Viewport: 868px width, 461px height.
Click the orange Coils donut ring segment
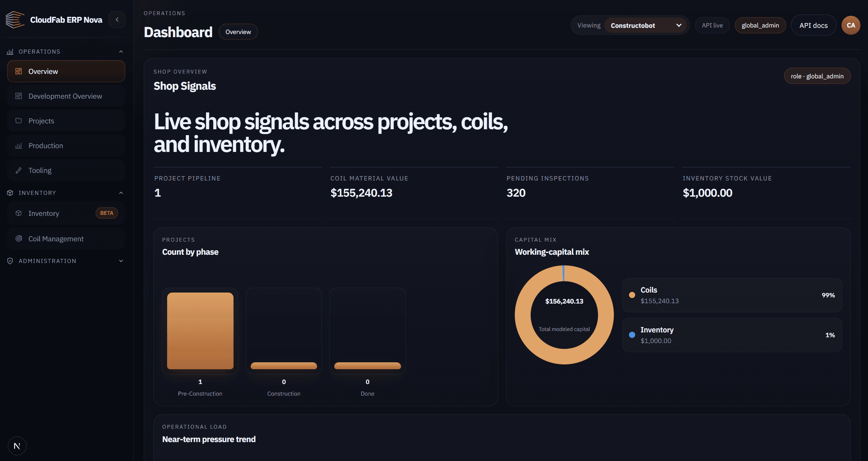(564, 356)
